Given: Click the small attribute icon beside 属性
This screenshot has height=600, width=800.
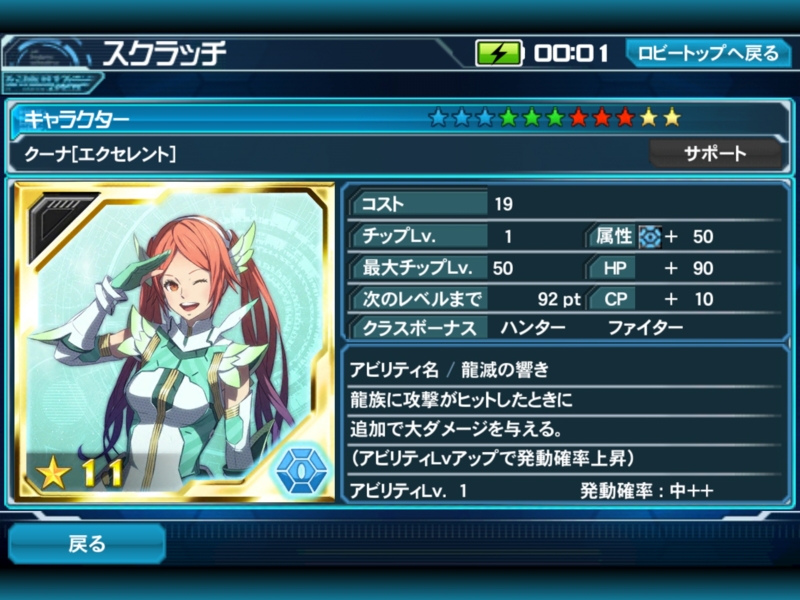Looking at the screenshot, I should (x=650, y=237).
